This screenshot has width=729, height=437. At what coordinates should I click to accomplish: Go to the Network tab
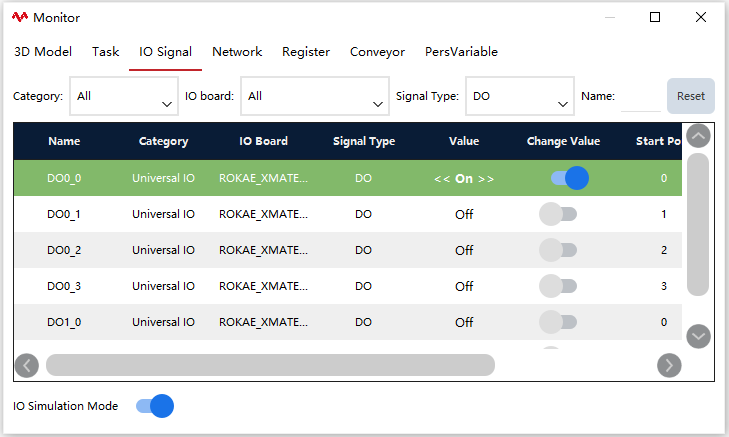tap(237, 52)
